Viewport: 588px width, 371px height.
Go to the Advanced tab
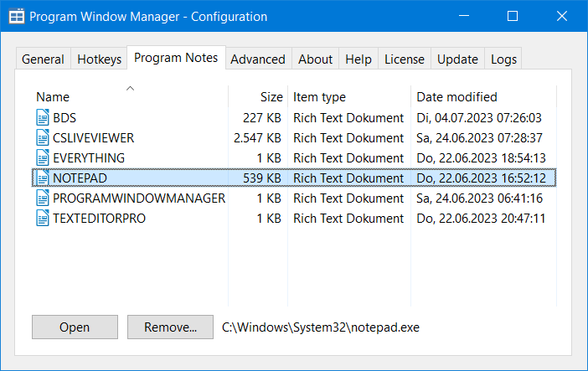(258, 59)
